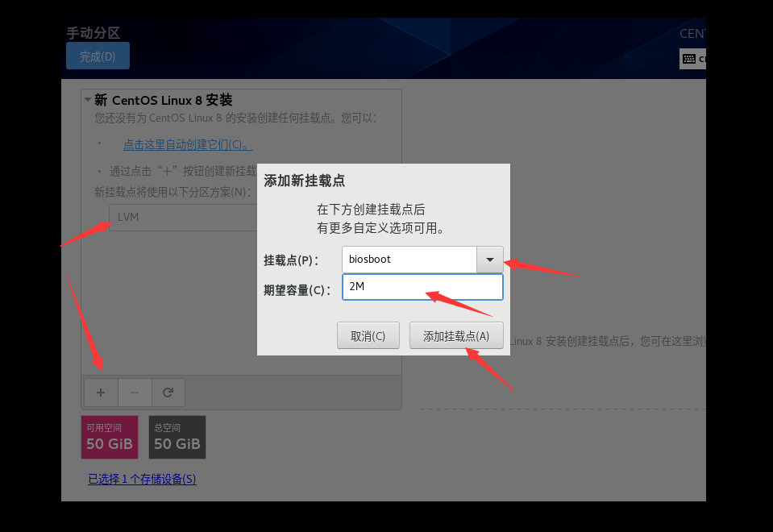Click the plus button to add mount point

point(101,393)
